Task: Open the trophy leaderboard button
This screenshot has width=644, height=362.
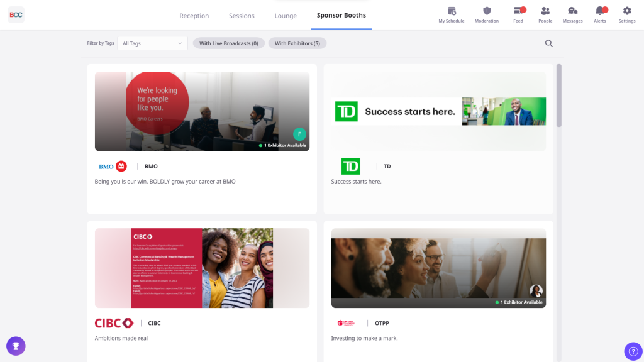Action: pyautogui.click(x=16, y=346)
